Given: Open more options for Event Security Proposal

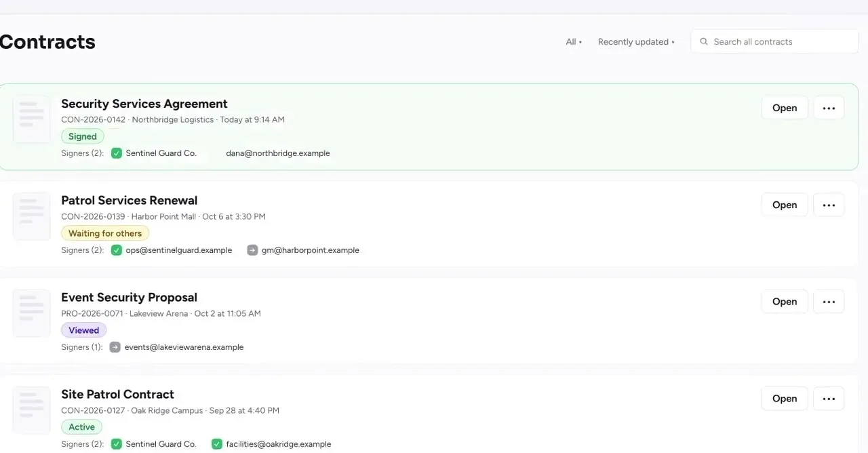Looking at the screenshot, I should pyautogui.click(x=829, y=302).
